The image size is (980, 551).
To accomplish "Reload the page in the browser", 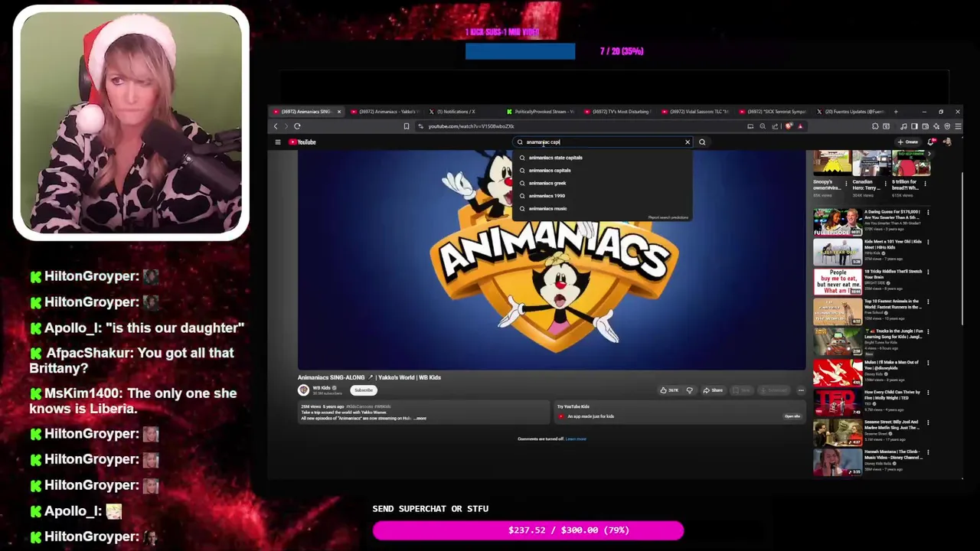I will (297, 126).
